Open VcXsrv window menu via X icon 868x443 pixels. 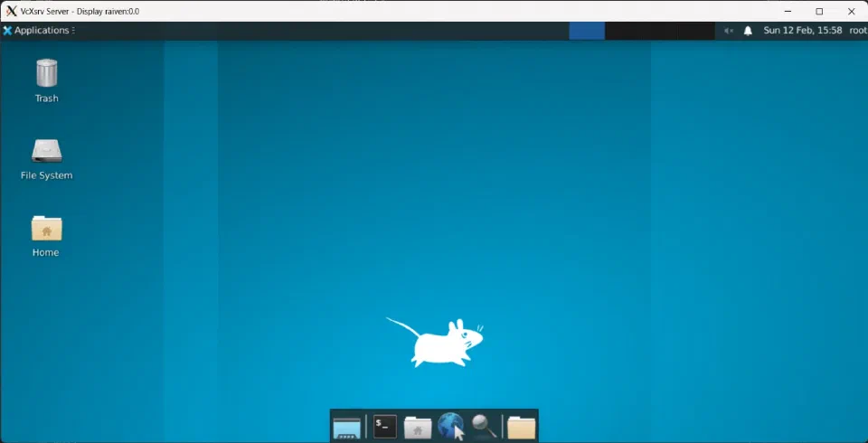click(x=11, y=11)
